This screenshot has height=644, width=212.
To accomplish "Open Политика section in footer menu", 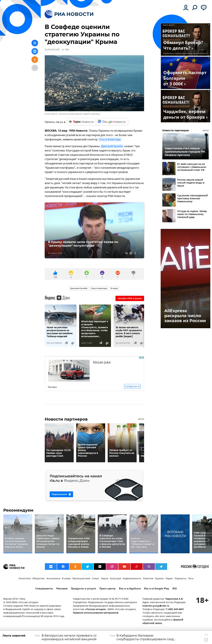I will 25,578.
